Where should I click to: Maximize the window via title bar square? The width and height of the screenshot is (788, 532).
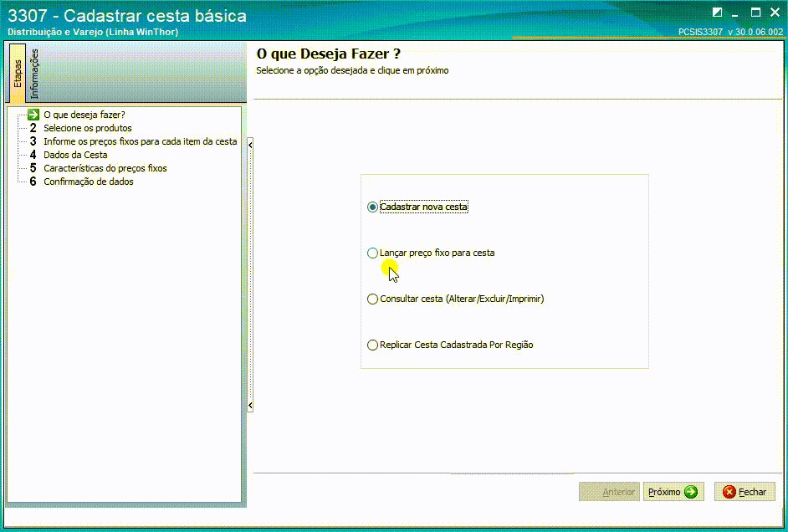tap(755, 12)
